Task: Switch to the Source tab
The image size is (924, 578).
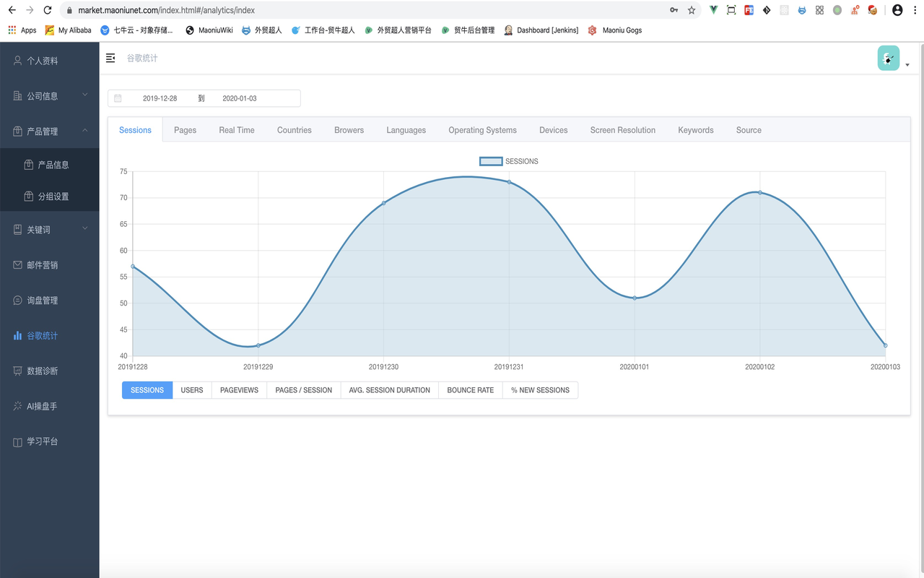Action: [x=749, y=130]
